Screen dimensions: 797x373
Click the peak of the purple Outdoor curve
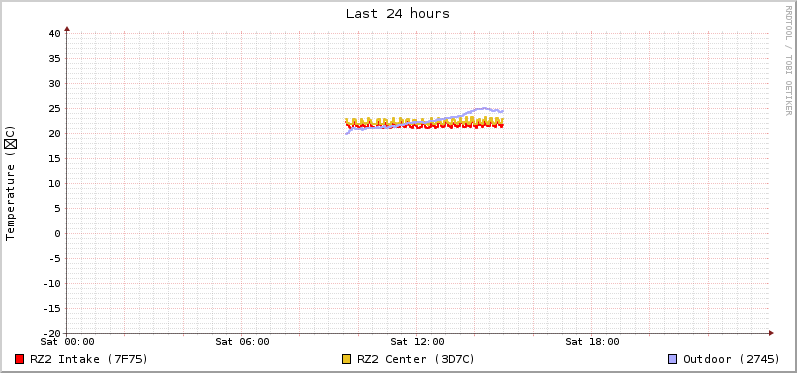click(x=484, y=108)
